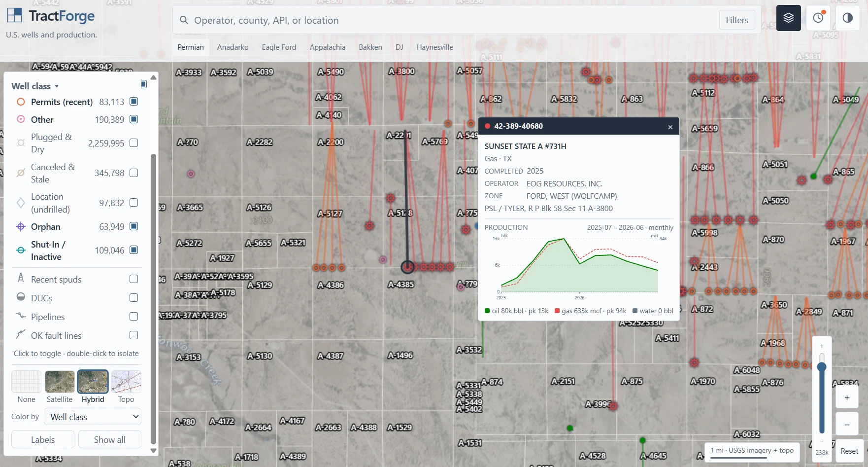The image size is (868, 467).
Task: Click the pink well marker near A-270
Action: pyautogui.click(x=191, y=174)
